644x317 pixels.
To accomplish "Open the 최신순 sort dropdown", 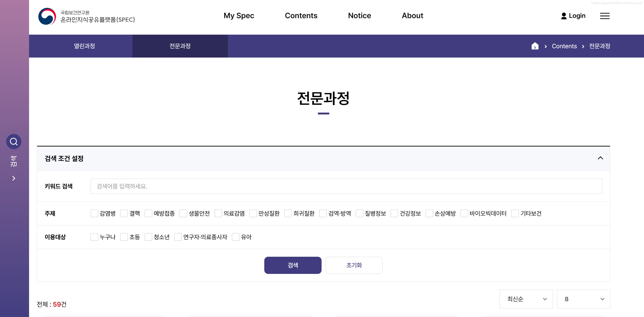I will tap(526, 299).
